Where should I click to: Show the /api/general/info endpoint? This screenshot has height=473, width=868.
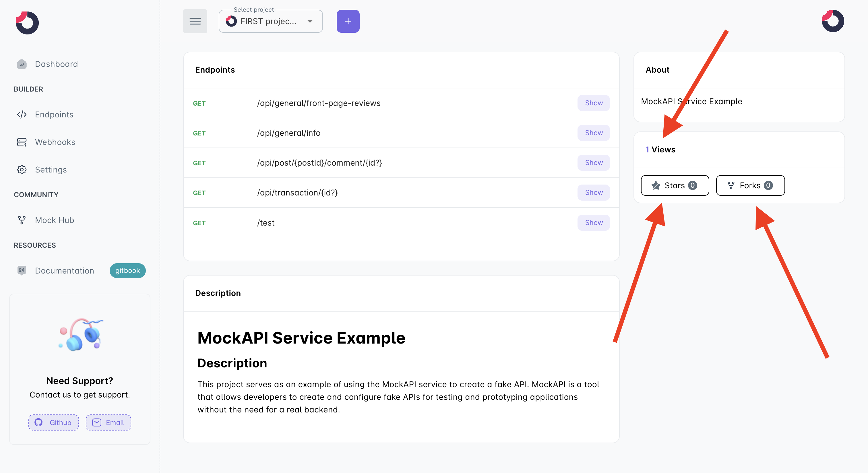(x=593, y=133)
